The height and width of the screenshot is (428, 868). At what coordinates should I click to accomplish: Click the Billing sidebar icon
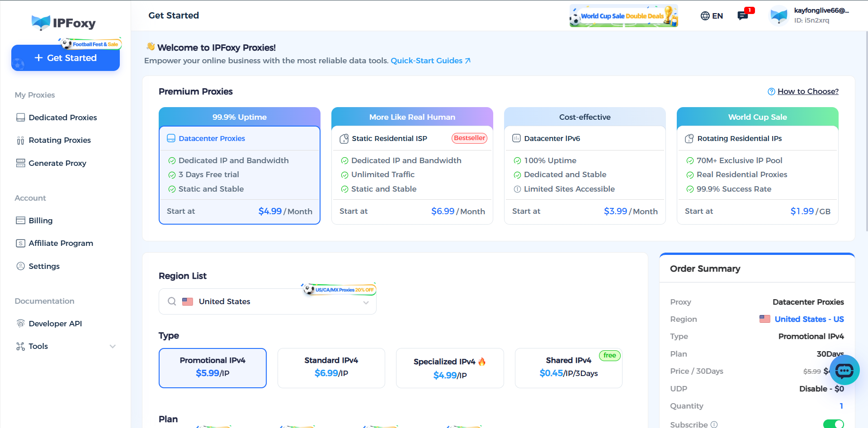(20, 221)
